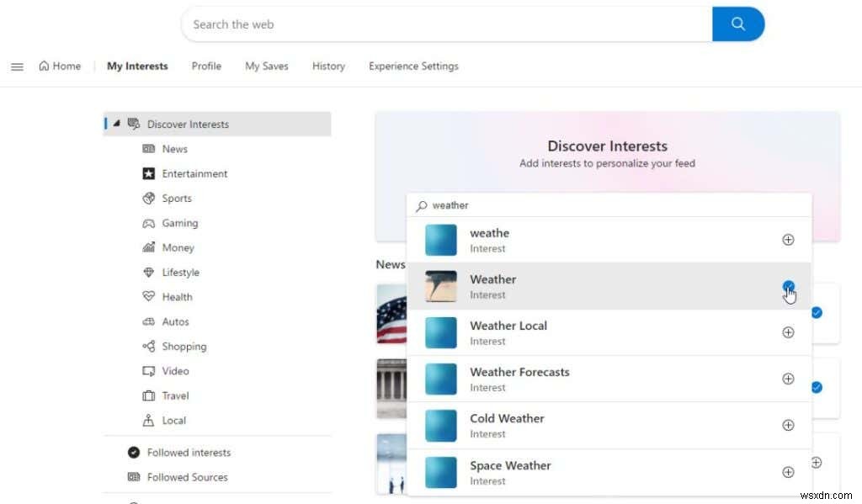Viewport: 862px width, 504px height.
Task: Add the 'weathe' interest with plus icon
Action: tap(788, 240)
